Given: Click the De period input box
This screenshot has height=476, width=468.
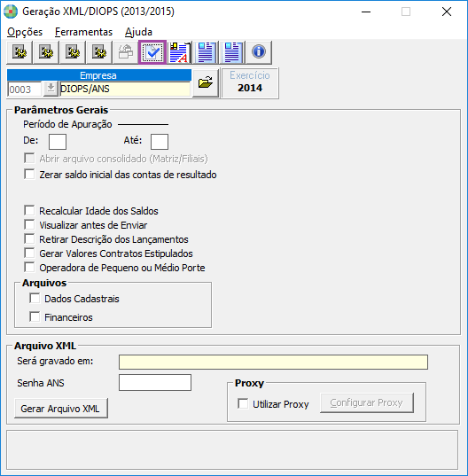Looking at the screenshot, I should coord(58,142).
